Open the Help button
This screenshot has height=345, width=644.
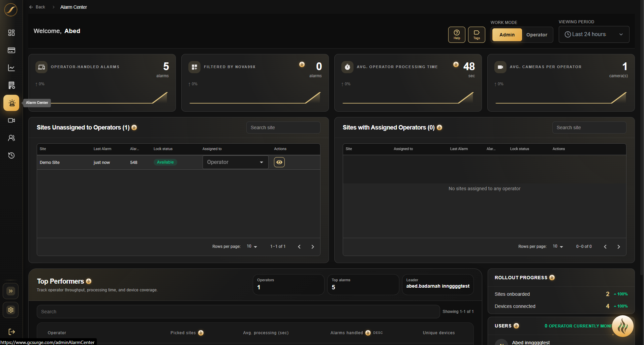457,35
